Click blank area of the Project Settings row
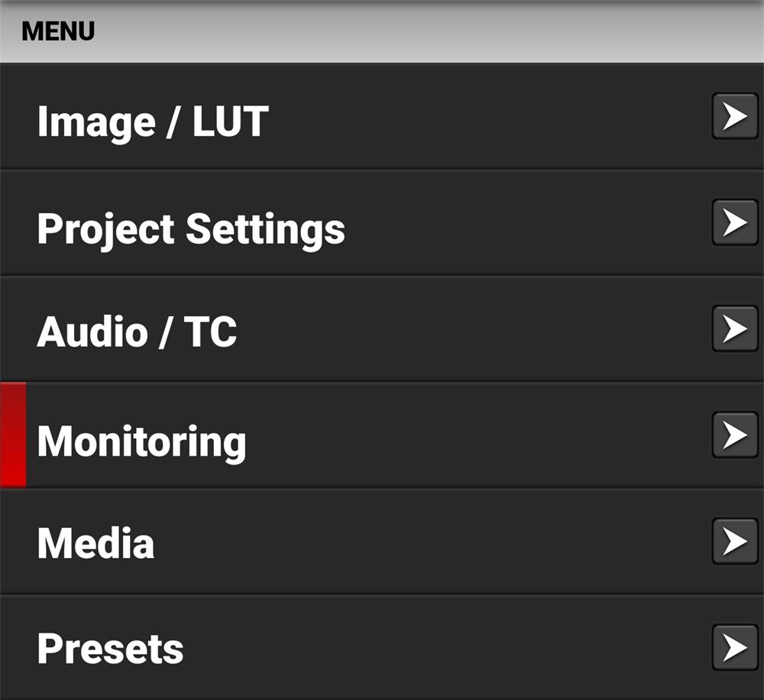764x700 pixels. pos(527,223)
